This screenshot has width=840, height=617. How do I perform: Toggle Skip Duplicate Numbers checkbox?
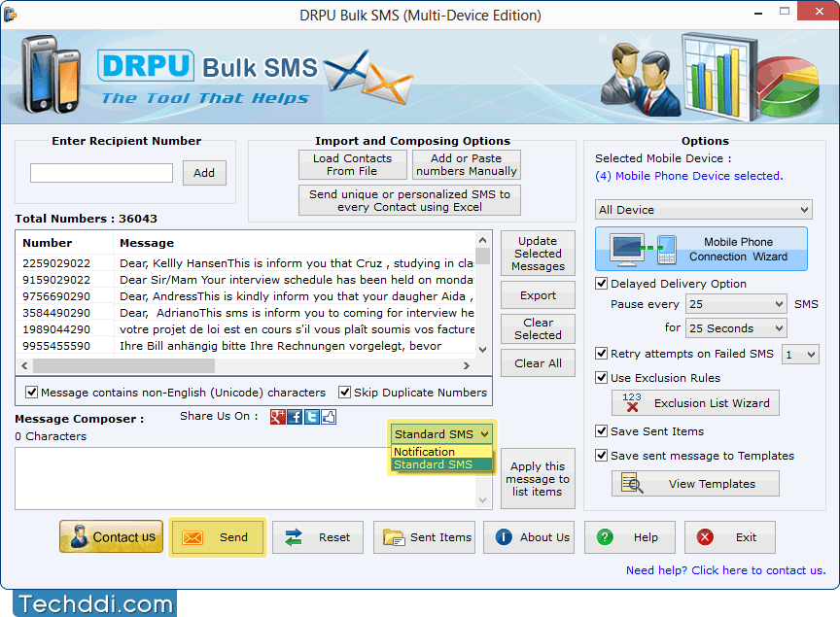tap(345, 392)
